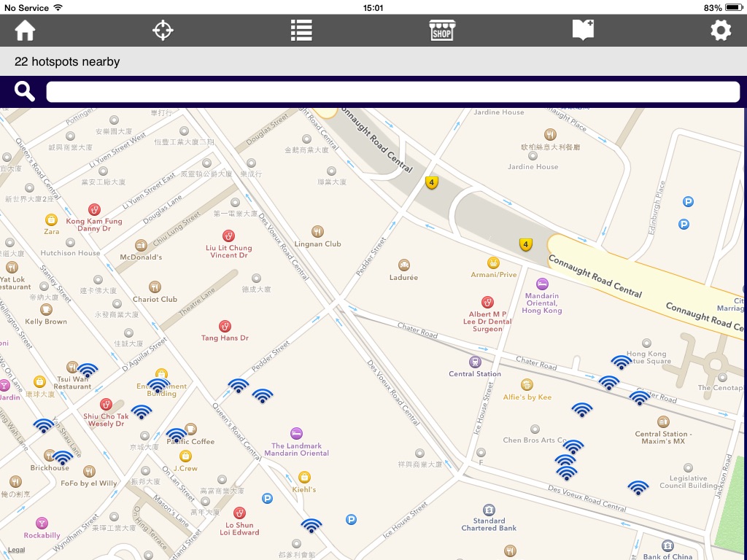This screenshot has width=747, height=560.
Task: Open the Shop icon
Action: (441, 31)
